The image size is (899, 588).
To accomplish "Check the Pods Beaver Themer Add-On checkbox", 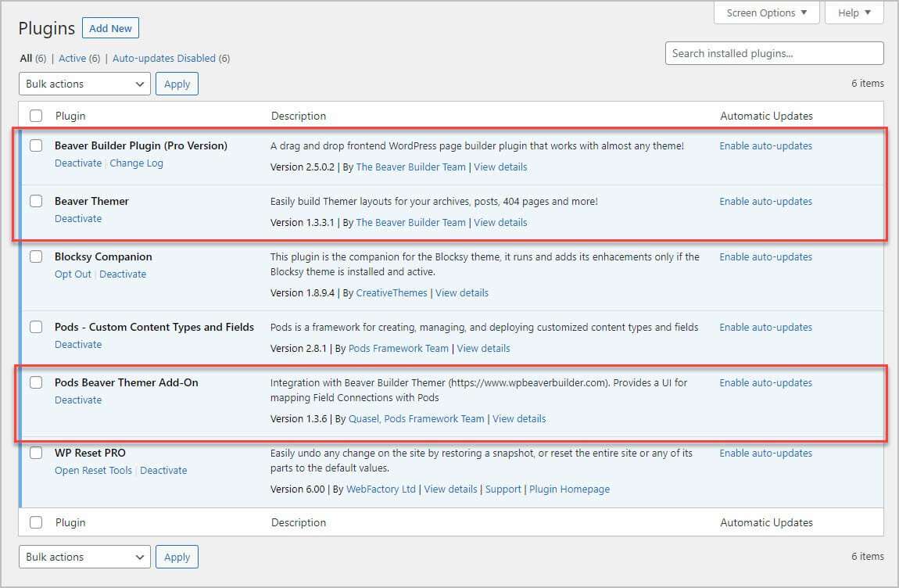I will [36, 382].
